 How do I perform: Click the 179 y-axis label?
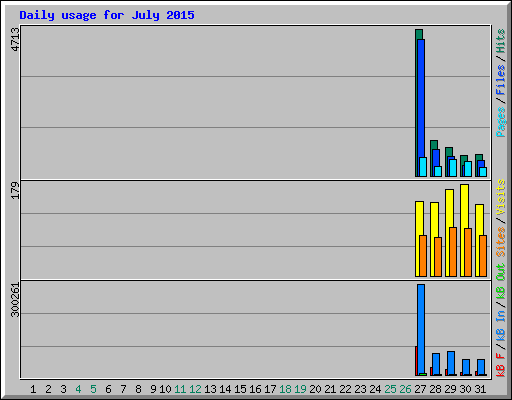coord(15,191)
